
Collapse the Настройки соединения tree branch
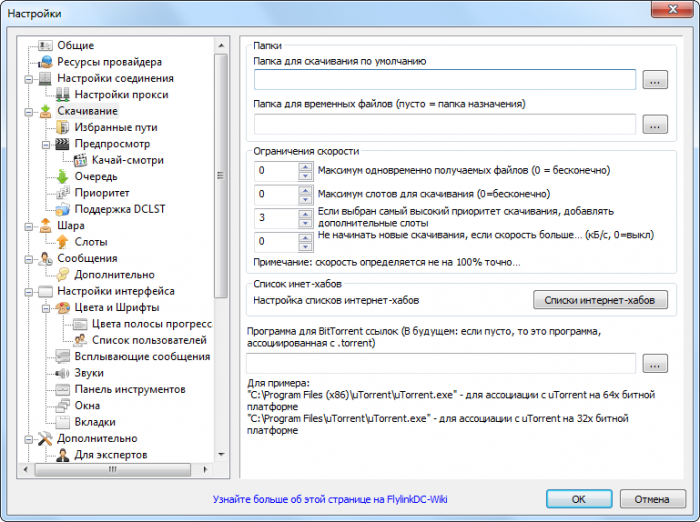pos(30,78)
